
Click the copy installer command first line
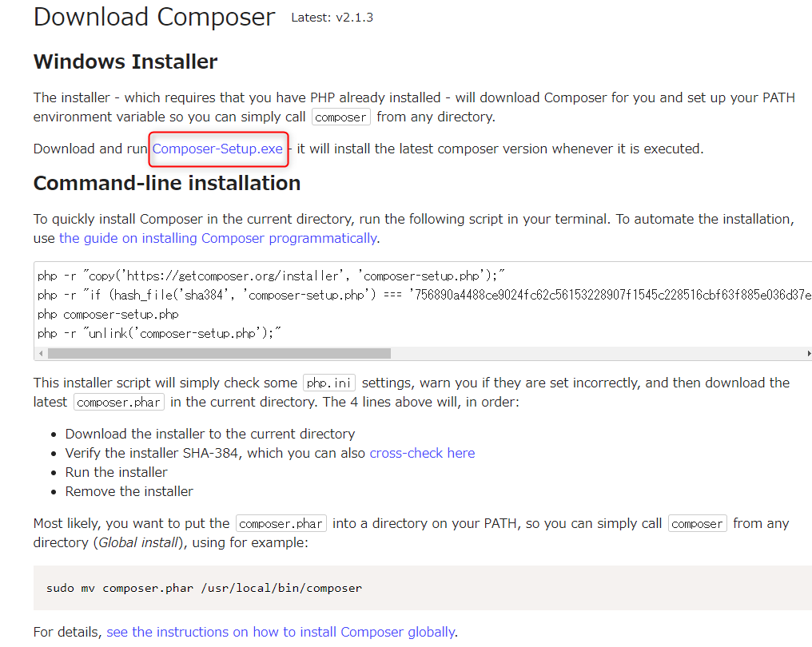[x=271, y=276]
